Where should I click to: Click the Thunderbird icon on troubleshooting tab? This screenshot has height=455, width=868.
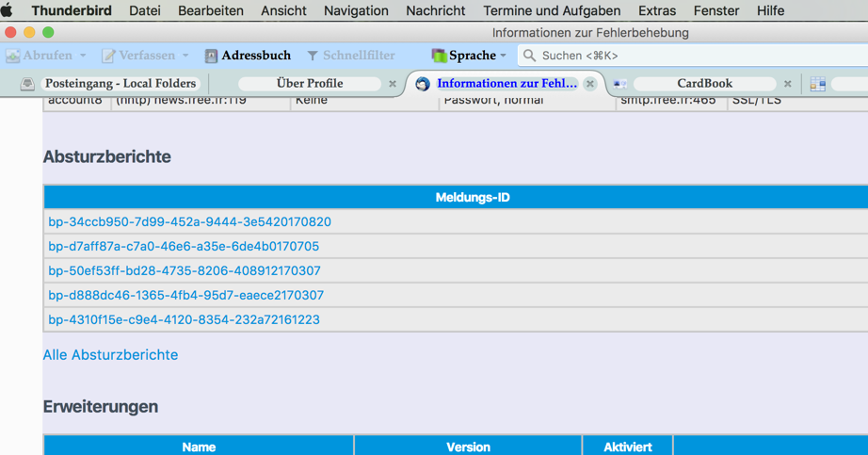pyautogui.click(x=423, y=84)
